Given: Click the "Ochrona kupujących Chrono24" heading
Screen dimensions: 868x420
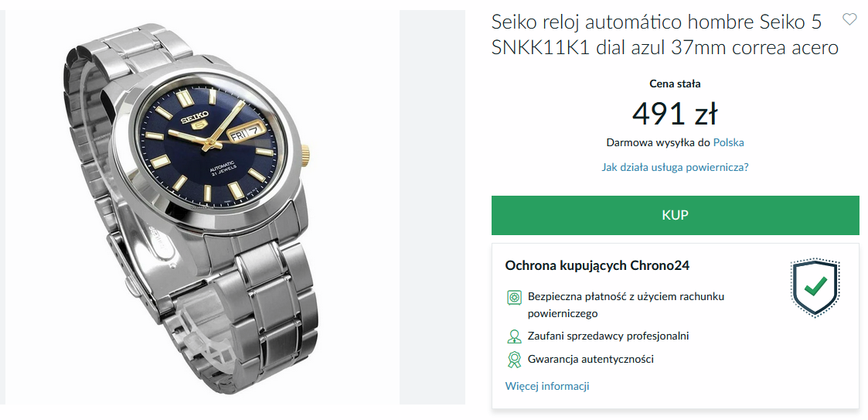Looking at the screenshot, I should pos(597,265).
